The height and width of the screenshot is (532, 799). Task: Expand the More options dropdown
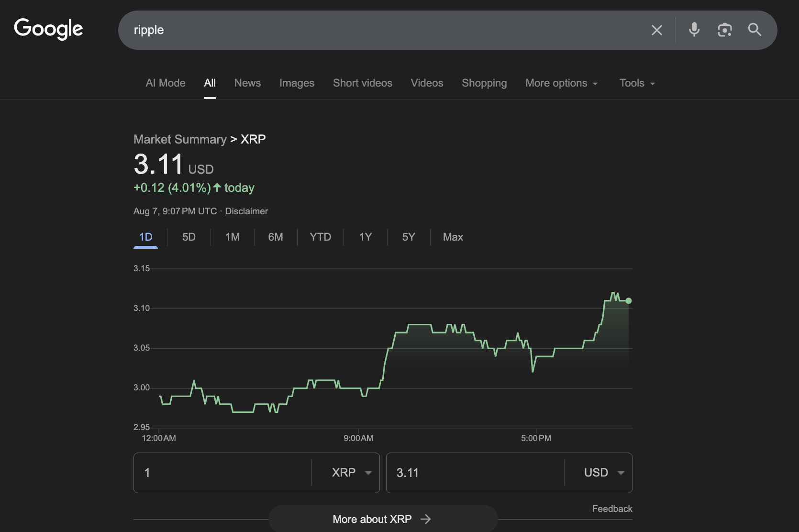[x=562, y=83]
